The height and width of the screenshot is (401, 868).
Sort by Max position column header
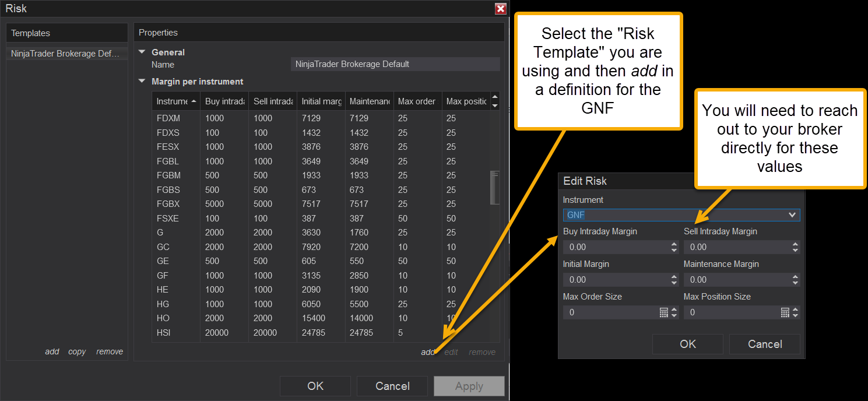[x=466, y=101]
